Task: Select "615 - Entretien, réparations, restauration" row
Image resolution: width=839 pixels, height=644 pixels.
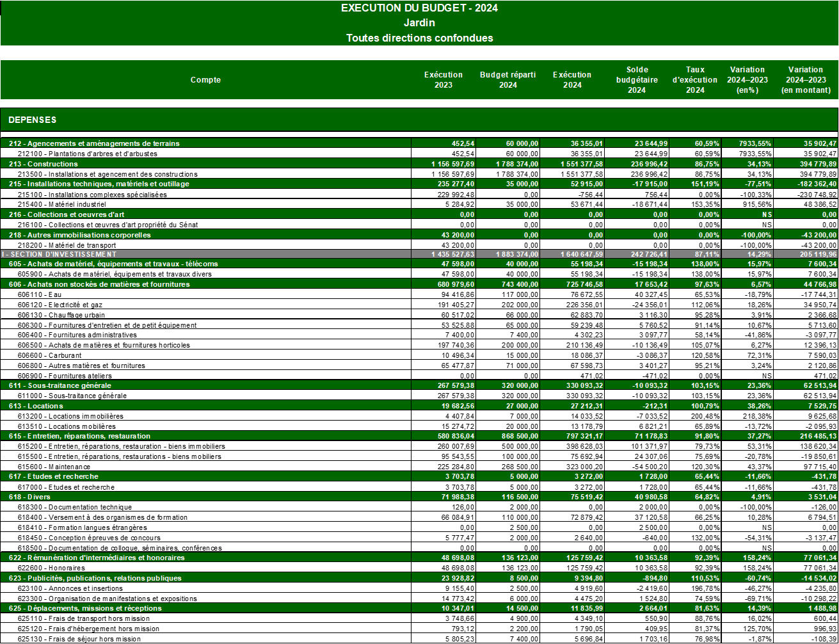Action: pos(80,436)
